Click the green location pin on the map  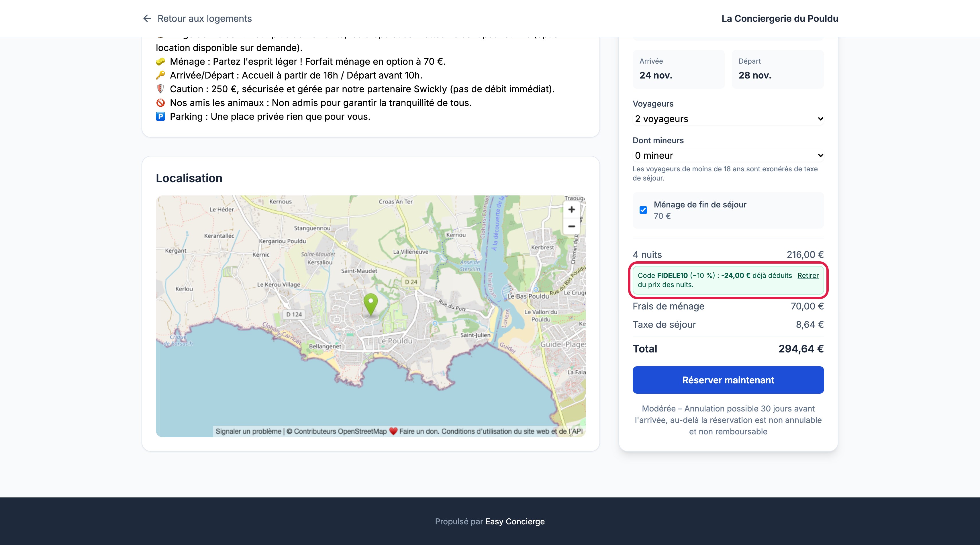point(371,304)
